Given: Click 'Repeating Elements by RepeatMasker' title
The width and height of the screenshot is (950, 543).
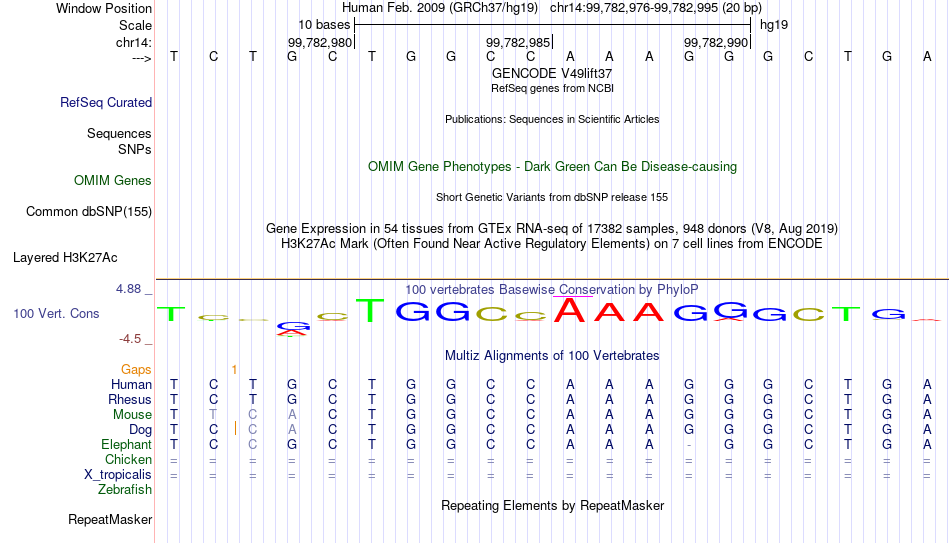Looking at the screenshot, I should (x=552, y=505).
